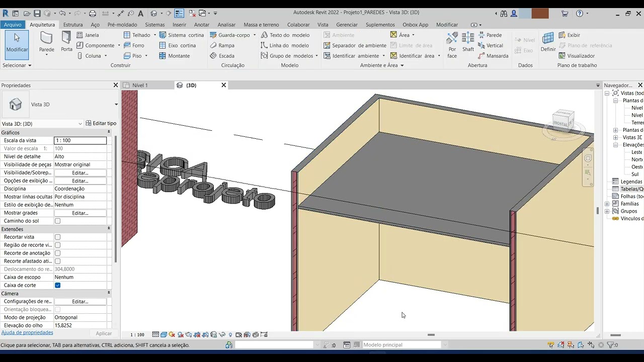Image resolution: width=644 pixels, height=362 pixels.
Task: Expand the Famílias tree node
Action: coord(607,204)
